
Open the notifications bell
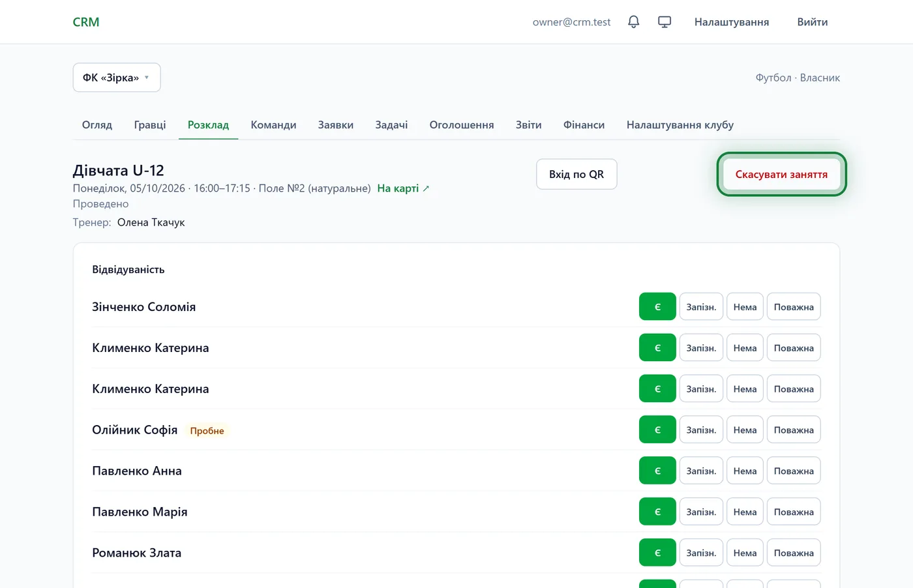tap(633, 22)
